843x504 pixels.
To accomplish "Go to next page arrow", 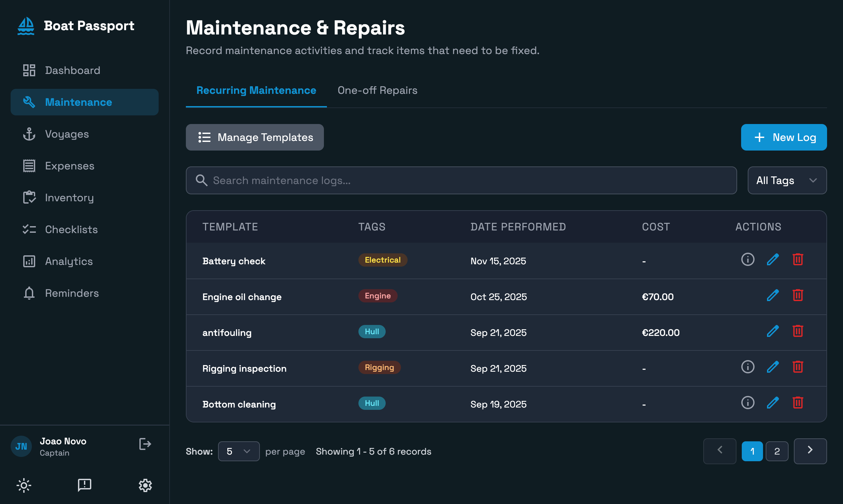I will [x=810, y=451].
